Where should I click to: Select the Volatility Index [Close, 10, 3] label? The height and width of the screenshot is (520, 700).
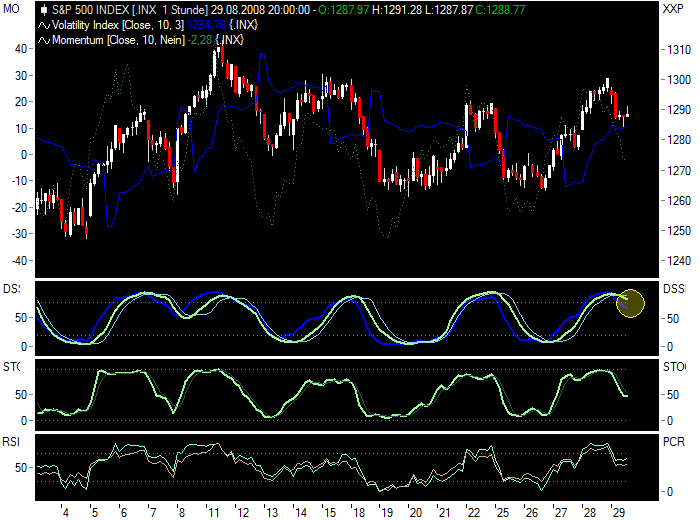(118, 25)
